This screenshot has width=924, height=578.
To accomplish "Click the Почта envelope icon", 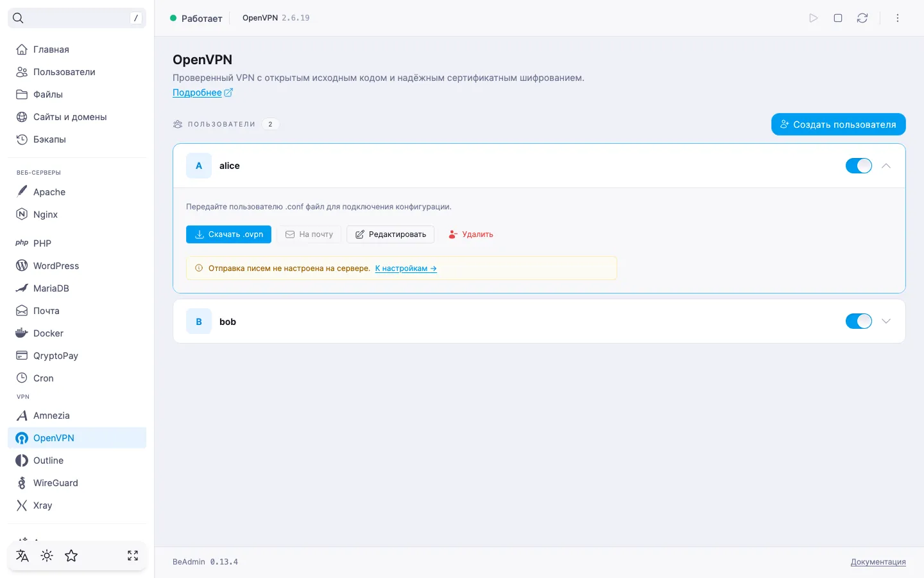I will [x=22, y=311].
